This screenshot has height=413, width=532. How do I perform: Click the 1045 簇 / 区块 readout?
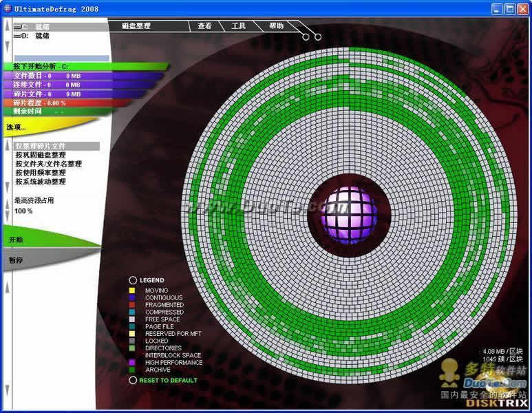point(502,359)
